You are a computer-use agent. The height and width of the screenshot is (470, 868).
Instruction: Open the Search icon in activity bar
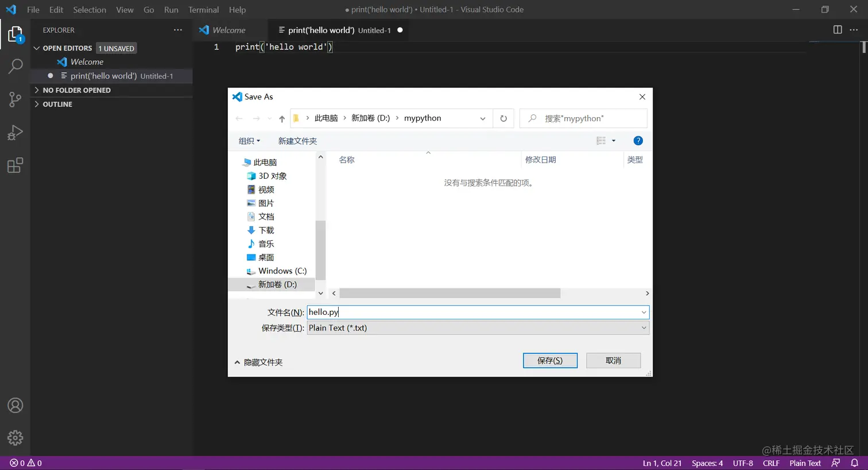[x=15, y=66]
